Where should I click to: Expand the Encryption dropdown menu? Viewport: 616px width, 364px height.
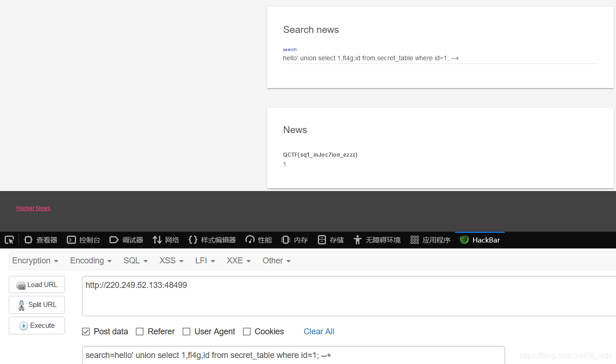tap(35, 261)
